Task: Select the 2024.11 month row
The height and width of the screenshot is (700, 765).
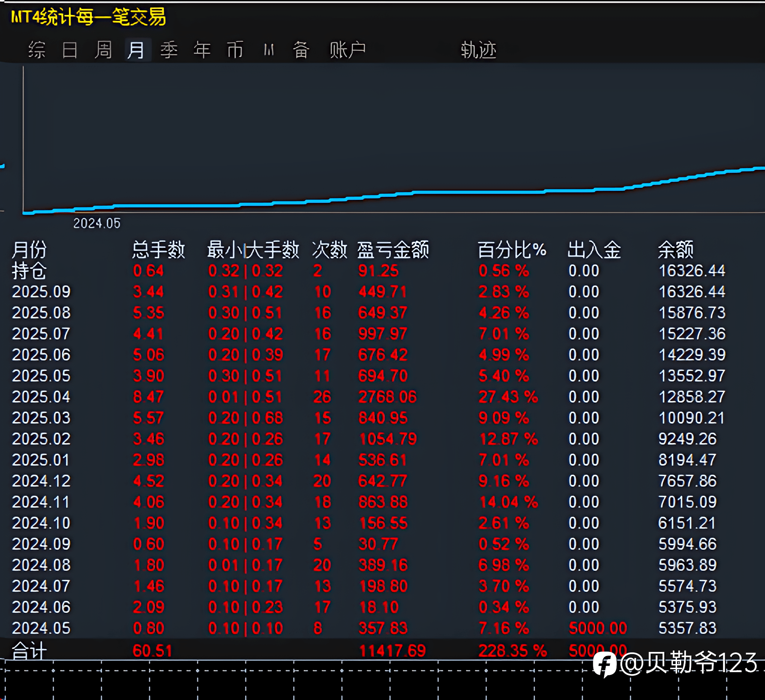Action: coord(368,502)
